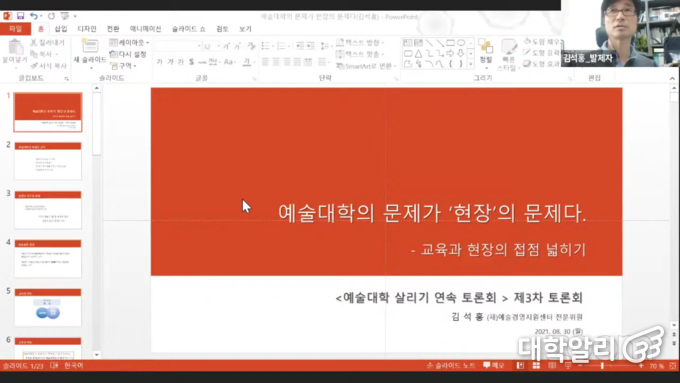Fit slide to window icon
Viewport: 680px width, 383px height.
click(x=673, y=366)
